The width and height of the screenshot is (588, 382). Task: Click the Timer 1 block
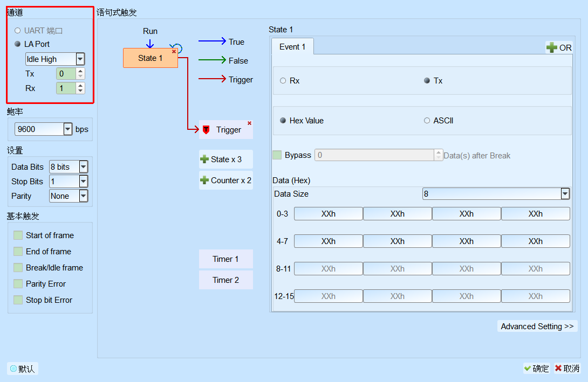225,259
